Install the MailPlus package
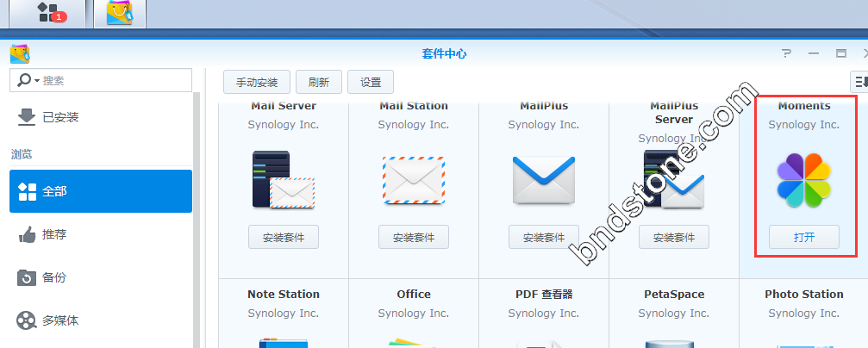 pyautogui.click(x=544, y=238)
